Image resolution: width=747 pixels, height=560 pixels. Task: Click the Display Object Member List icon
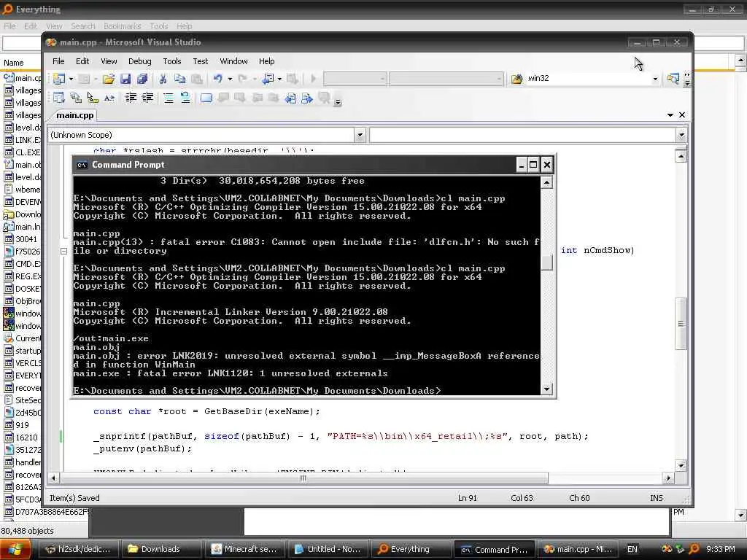pyautogui.click(x=58, y=98)
